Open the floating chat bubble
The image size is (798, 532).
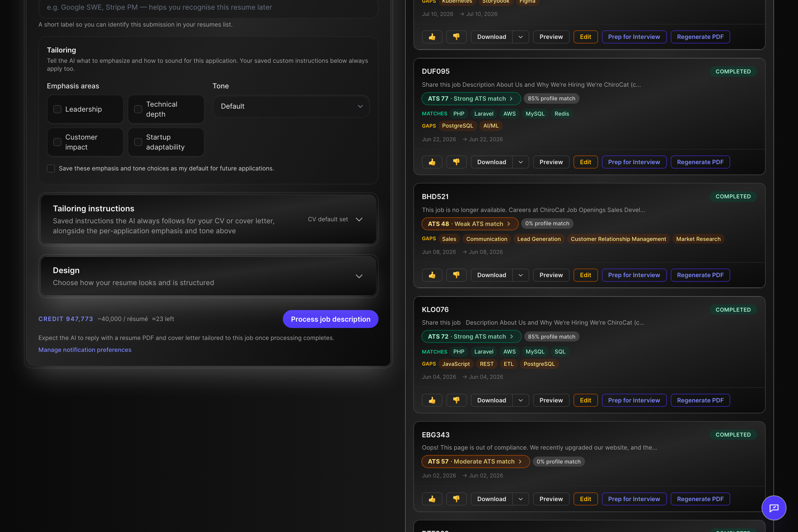coord(773,507)
